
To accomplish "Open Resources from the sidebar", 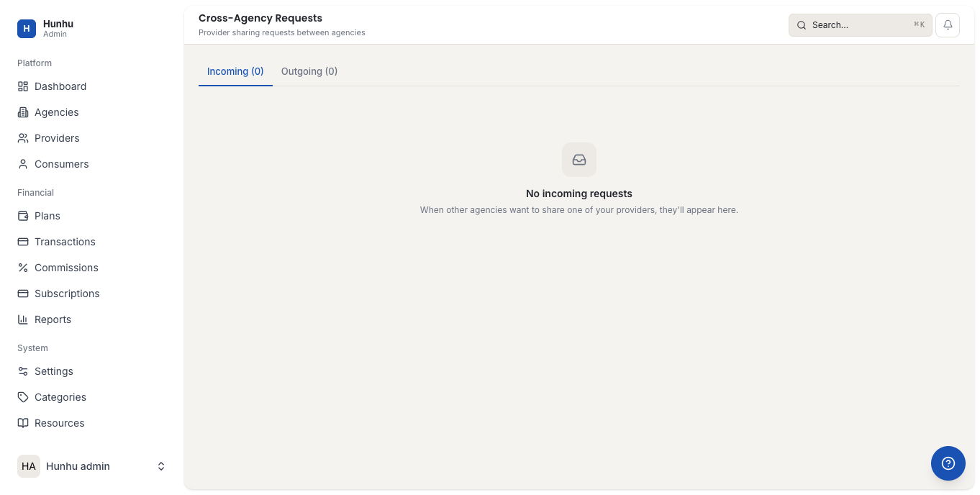I will click(x=92, y=423).
